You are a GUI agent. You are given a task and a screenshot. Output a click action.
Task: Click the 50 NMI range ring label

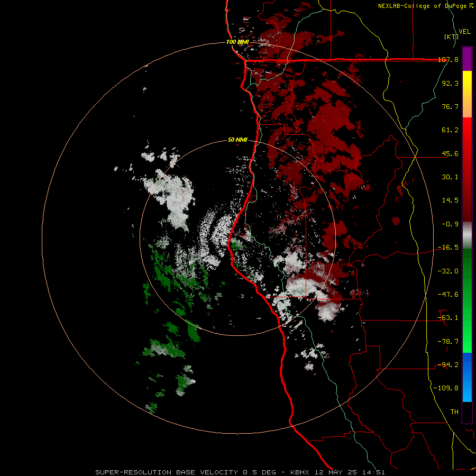(237, 140)
